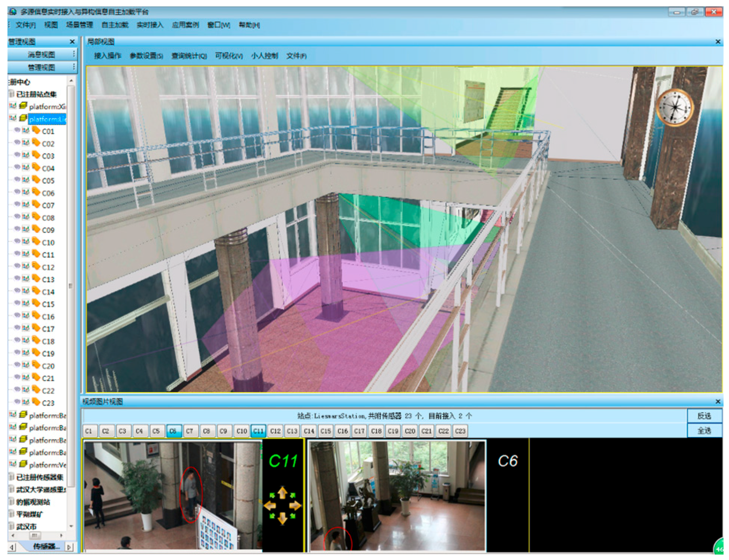Image resolution: width=729 pixels, height=560 pixels.
Task: Switch to the 传感器 tab at bottom left
Action: 46,547
